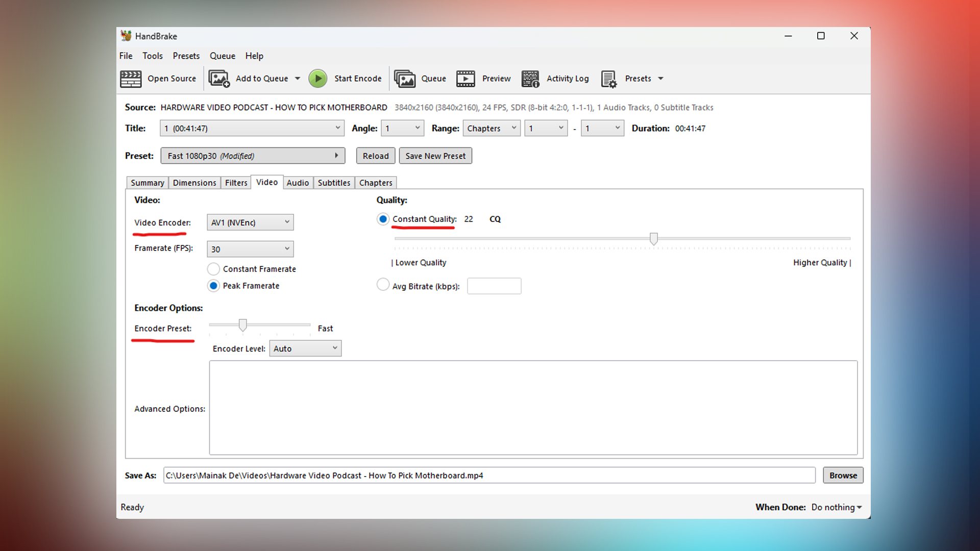Open the starting chapter dropdown
The image size is (980, 551).
tap(546, 128)
